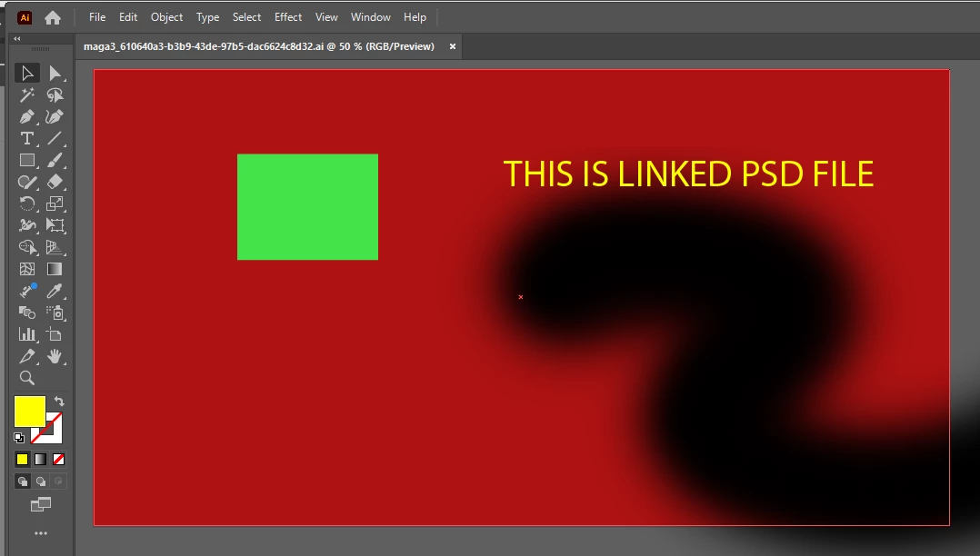Select the tool with blue dot
This screenshot has width=980, height=556.
[x=27, y=291]
